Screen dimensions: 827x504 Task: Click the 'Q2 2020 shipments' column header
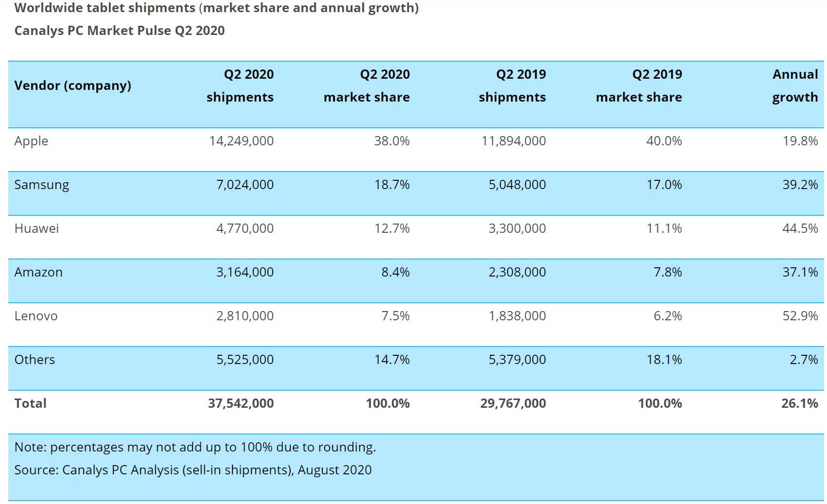240,86
